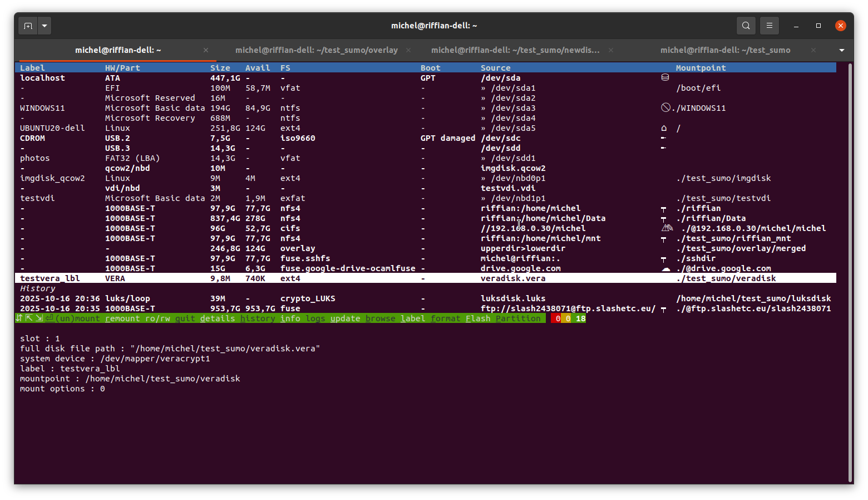Close the ~/test_sumo/overlay tab
This screenshot has width=868, height=500.
click(x=408, y=50)
